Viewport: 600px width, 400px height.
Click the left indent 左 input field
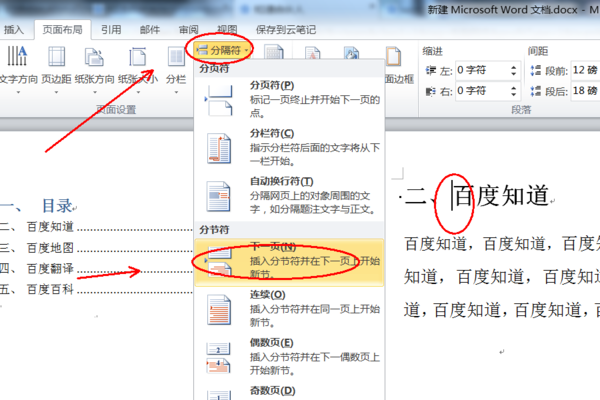click(x=488, y=70)
